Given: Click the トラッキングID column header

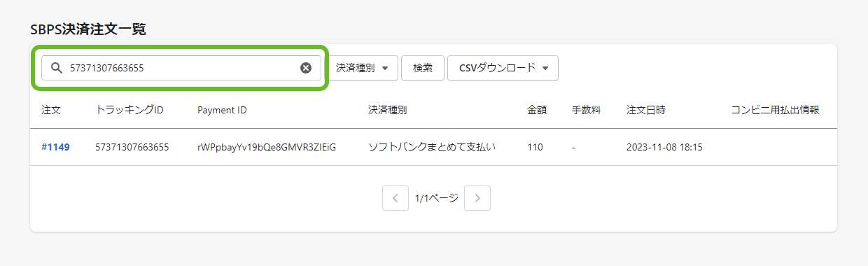Looking at the screenshot, I should coord(129,110).
